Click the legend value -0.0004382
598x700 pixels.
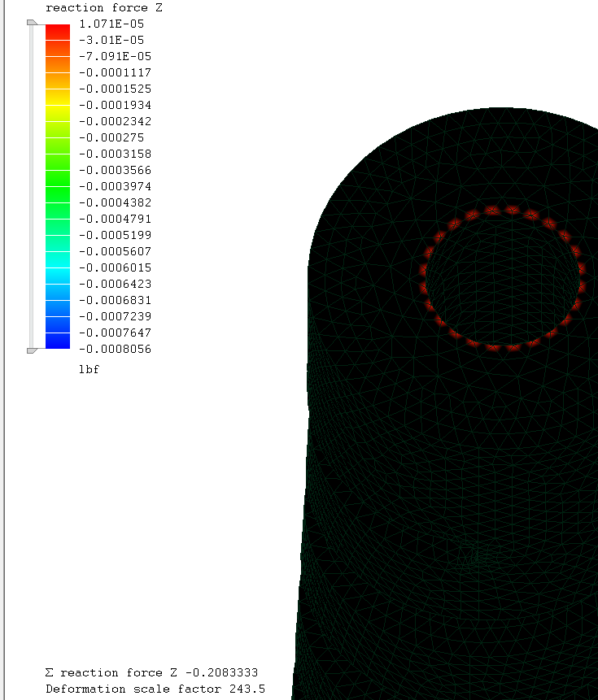(116, 202)
